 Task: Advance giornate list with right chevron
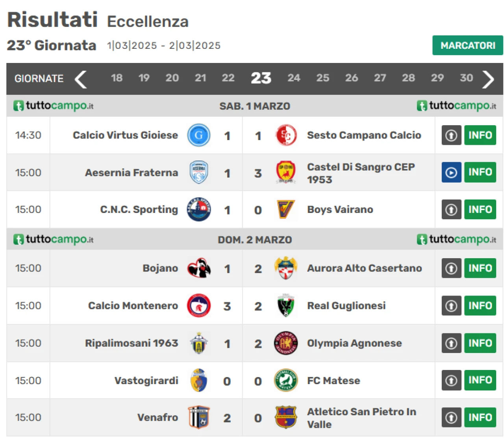click(x=488, y=79)
